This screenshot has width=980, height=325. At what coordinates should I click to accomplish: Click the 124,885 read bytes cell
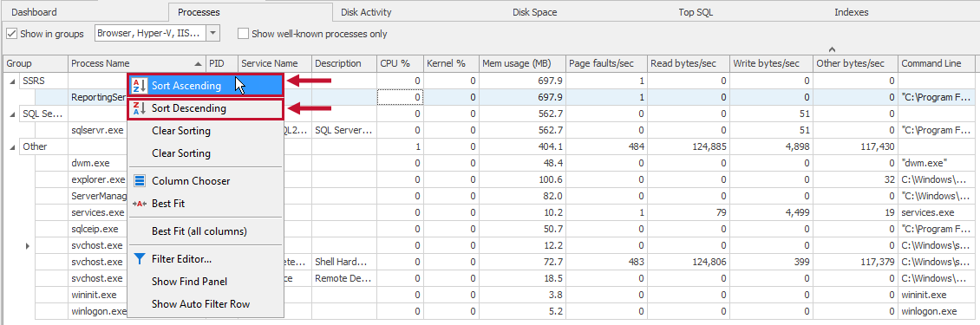point(688,146)
